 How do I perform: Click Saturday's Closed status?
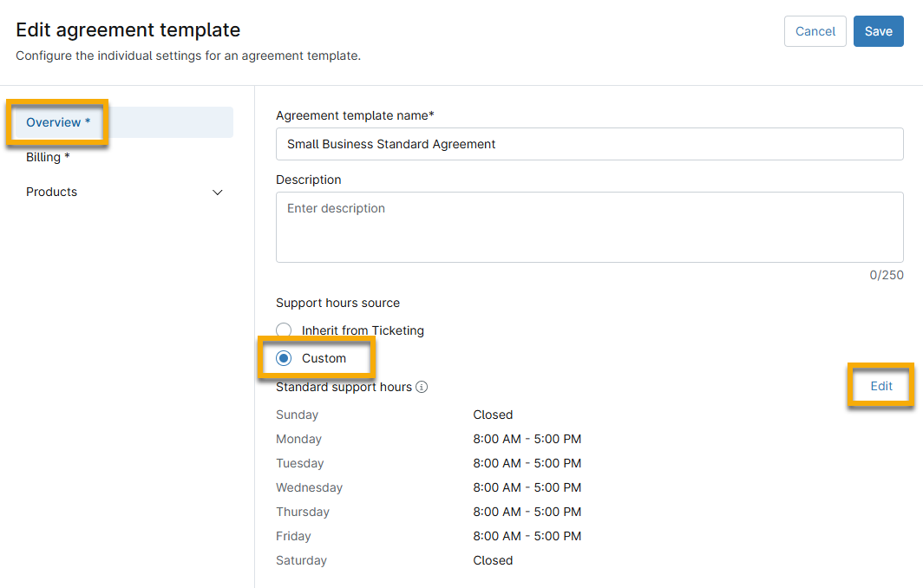(493, 560)
